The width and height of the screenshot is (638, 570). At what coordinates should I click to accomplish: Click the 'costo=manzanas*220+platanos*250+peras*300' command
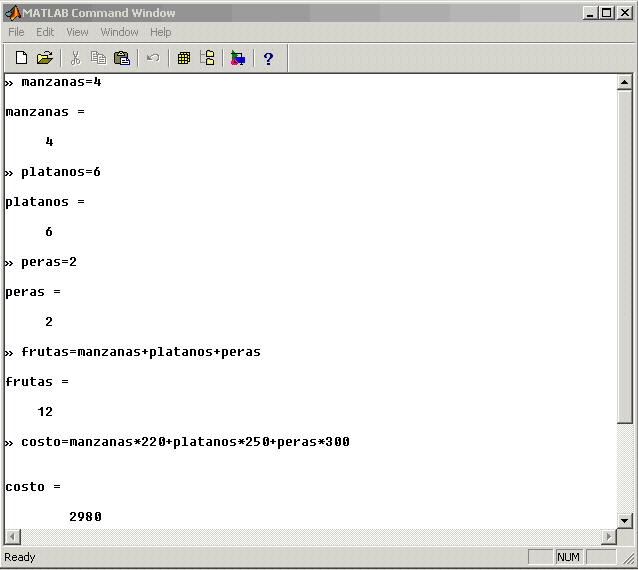[186, 441]
